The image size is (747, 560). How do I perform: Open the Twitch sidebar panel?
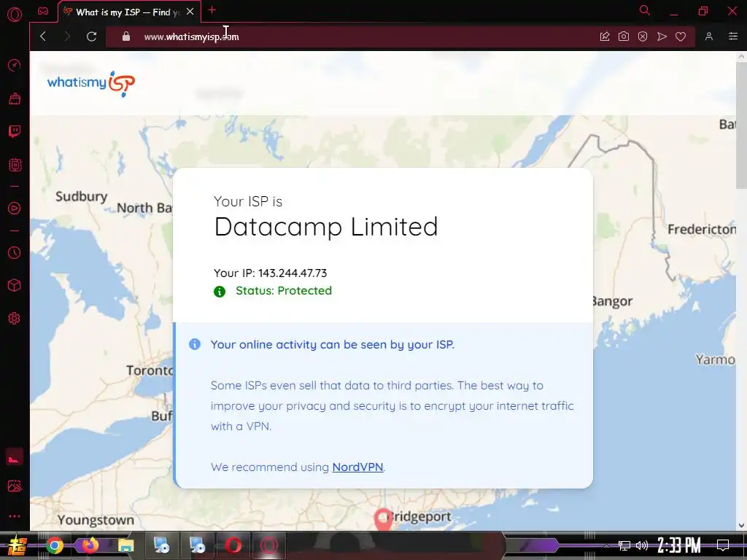click(x=15, y=131)
